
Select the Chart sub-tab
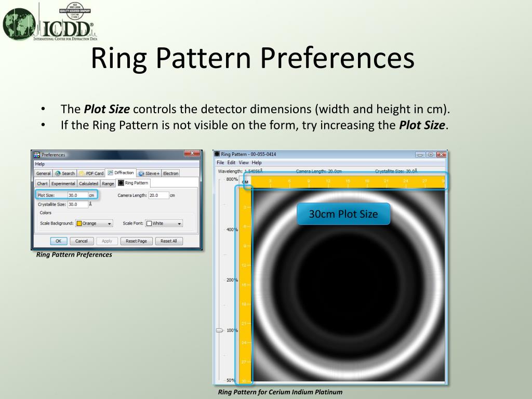click(43, 183)
